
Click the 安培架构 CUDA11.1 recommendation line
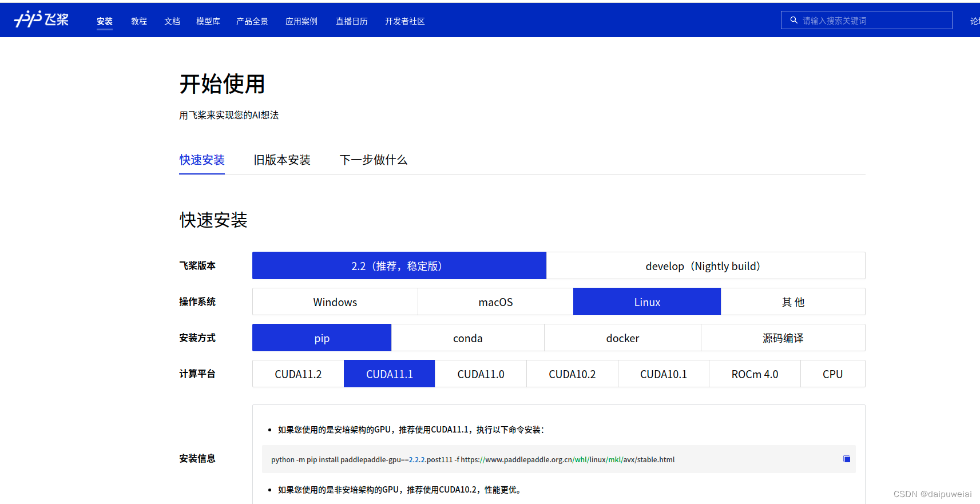coord(411,430)
